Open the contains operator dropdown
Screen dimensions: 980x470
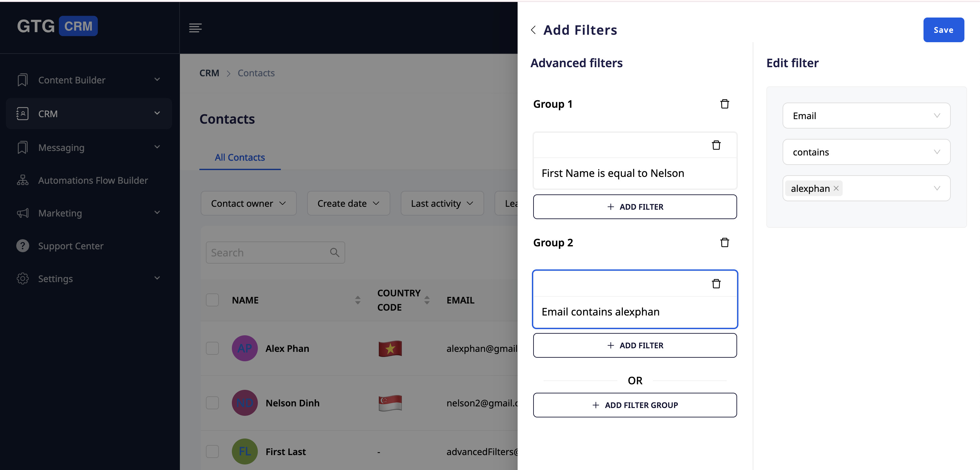[x=866, y=152]
